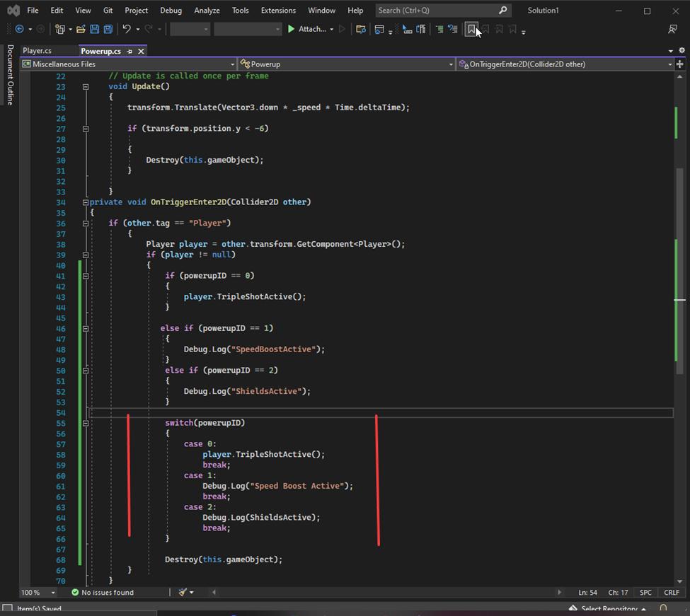690x616 pixels.
Task: Open the Miscellaneous Files project dropdown
Action: 233,64
